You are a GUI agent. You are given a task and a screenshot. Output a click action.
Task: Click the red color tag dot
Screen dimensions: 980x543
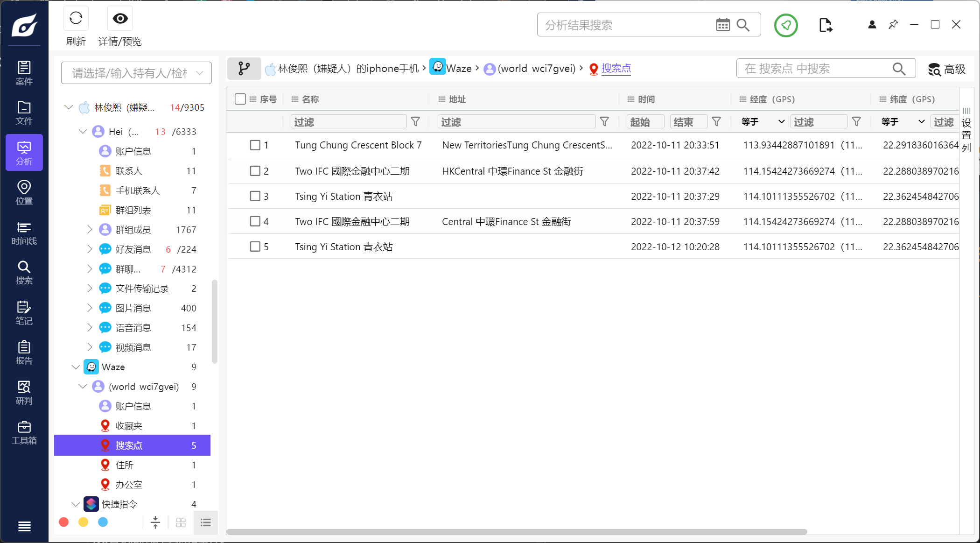tap(64, 522)
